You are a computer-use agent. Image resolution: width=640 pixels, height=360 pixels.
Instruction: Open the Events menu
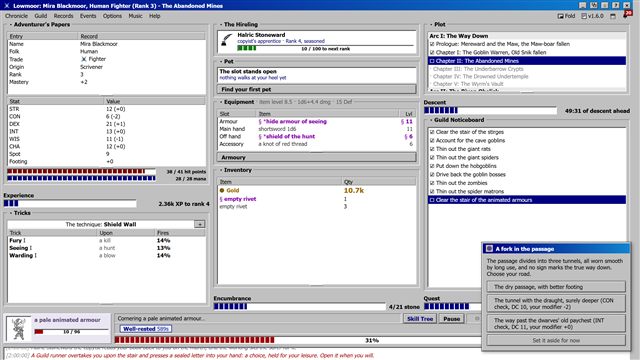[88, 16]
